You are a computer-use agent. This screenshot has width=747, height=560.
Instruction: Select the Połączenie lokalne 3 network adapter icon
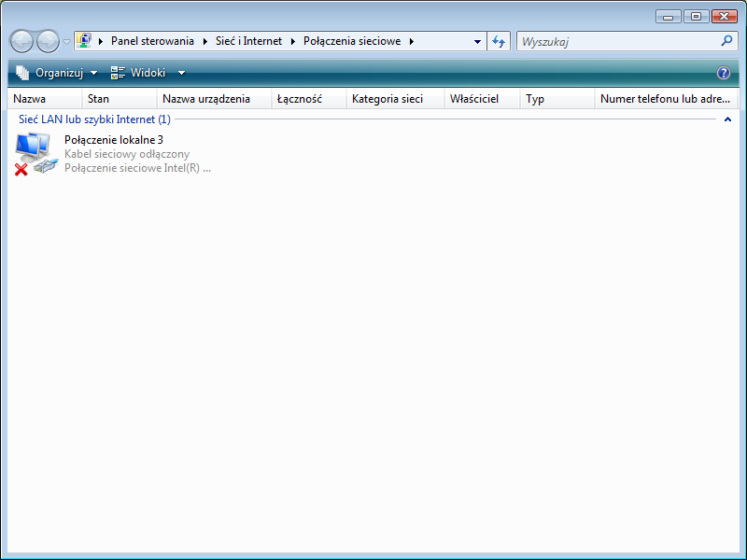click(x=35, y=154)
